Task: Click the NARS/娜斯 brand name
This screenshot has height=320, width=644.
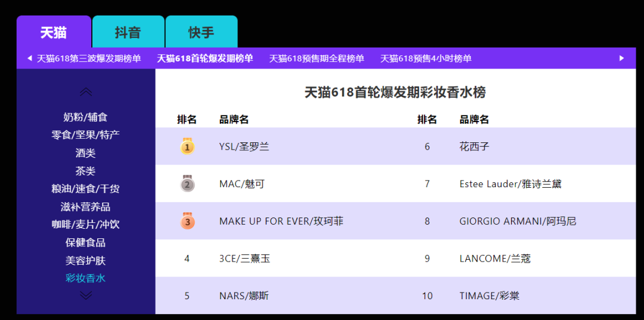Action: [244, 296]
